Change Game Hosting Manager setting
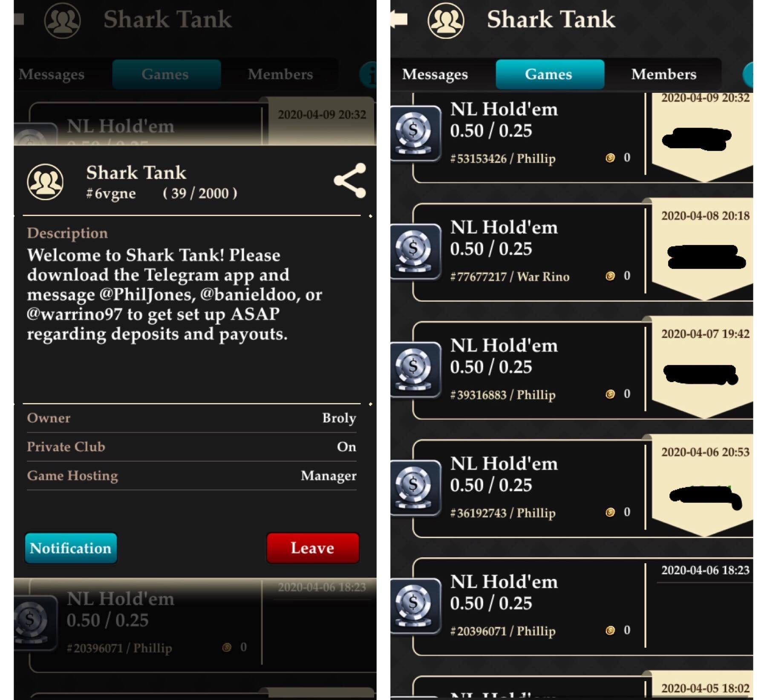This screenshot has height=700, width=767. pyautogui.click(x=191, y=475)
